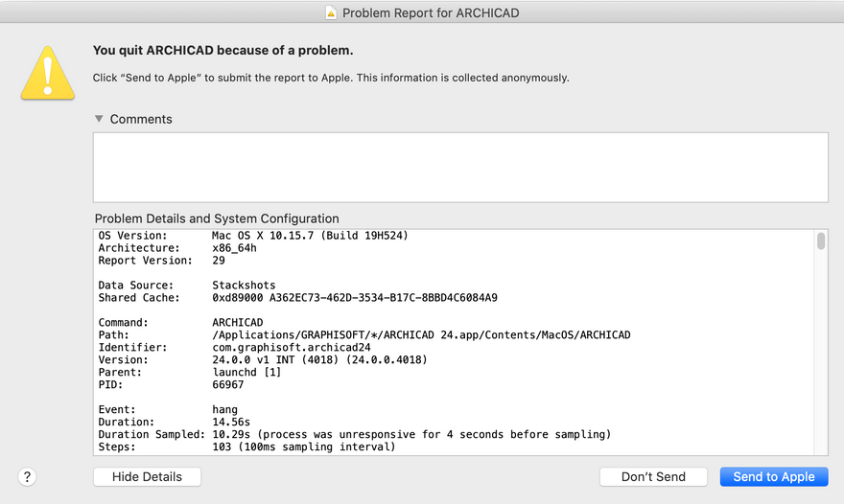
Task: Click the Architecture value x86_64h
Action: tap(234, 248)
